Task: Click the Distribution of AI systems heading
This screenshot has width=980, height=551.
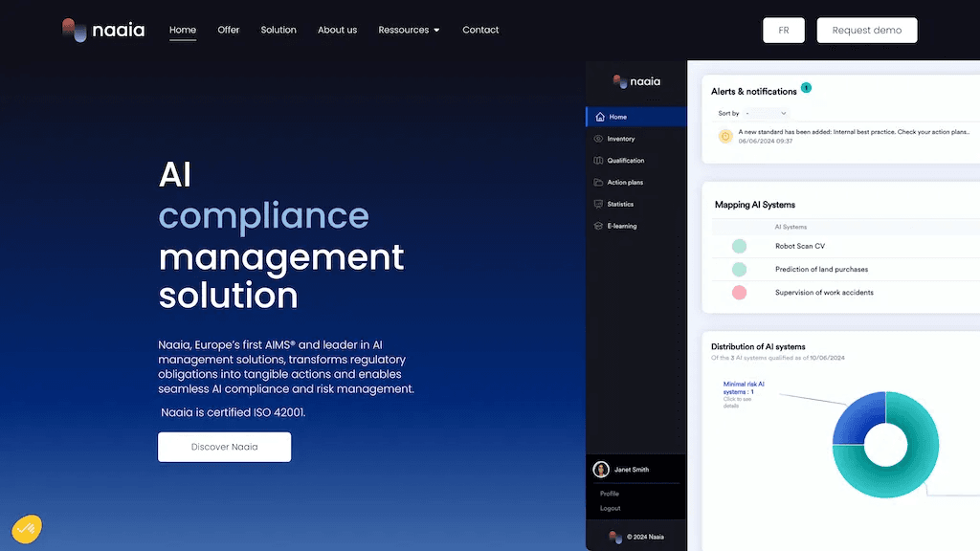Action: click(758, 346)
